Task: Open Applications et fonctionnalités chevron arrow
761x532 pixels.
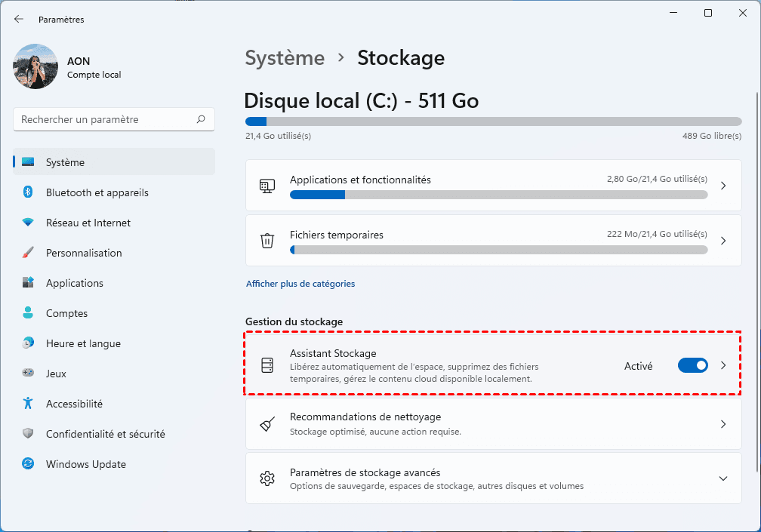Action: [x=722, y=186]
